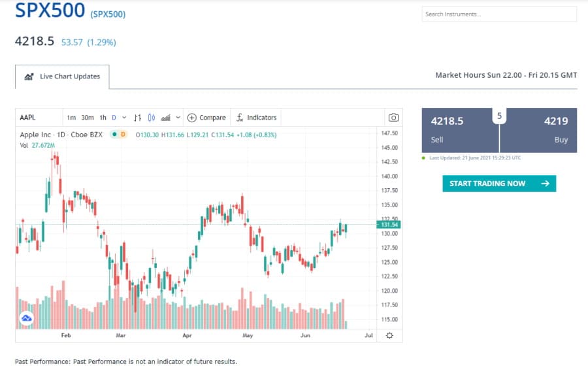Click the Last Updated timestamp

click(475, 158)
